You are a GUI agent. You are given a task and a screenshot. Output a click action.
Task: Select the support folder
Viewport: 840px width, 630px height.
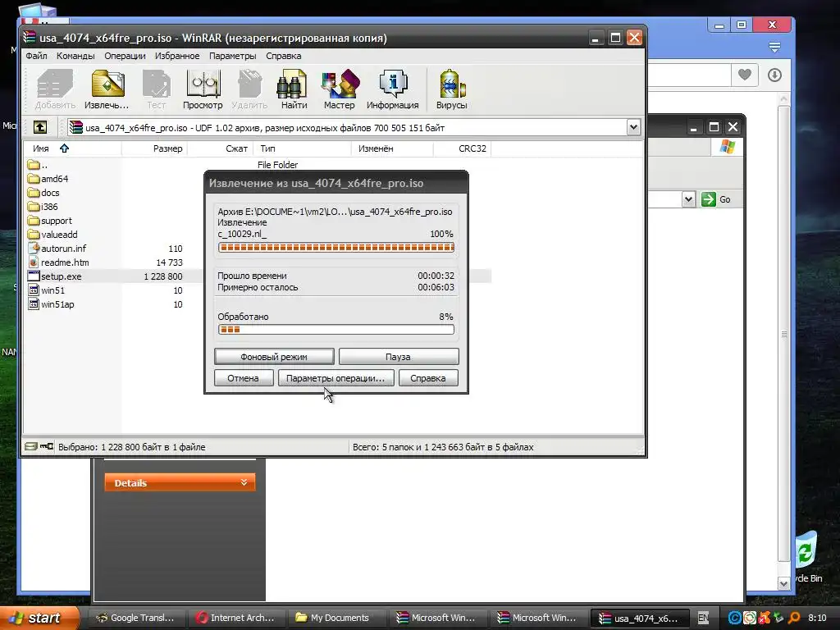tap(49, 221)
